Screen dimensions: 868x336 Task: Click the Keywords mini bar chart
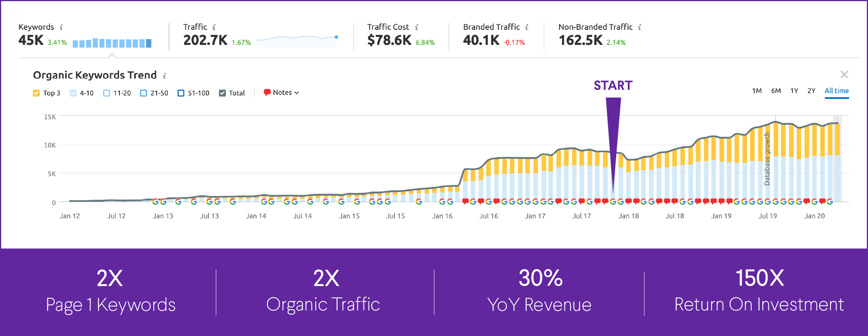click(112, 43)
